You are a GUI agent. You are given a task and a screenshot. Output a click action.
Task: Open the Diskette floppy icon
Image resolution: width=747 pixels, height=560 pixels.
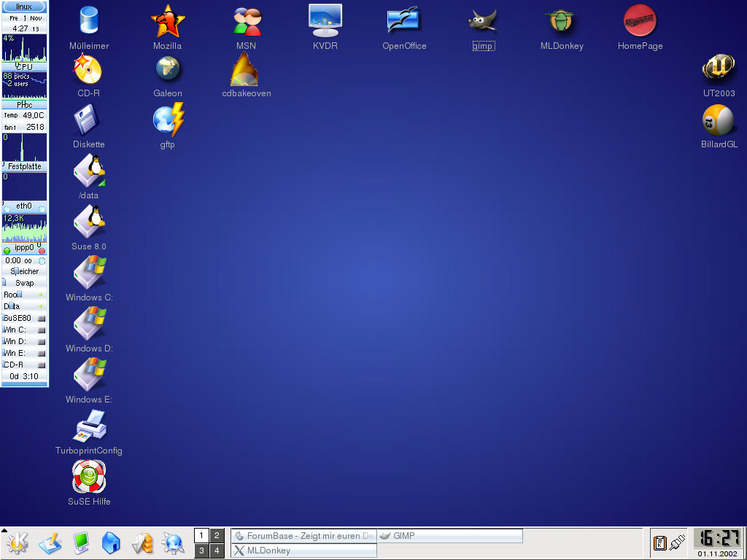click(88, 121)
